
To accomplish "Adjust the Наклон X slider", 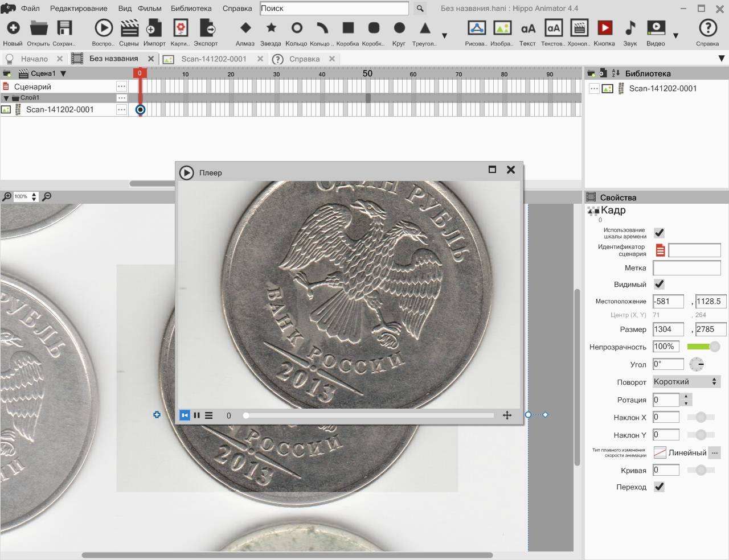I will 701,417.
